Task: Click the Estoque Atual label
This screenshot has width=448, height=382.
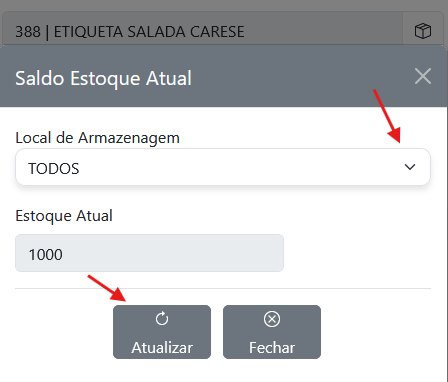Action: [64, 216]
